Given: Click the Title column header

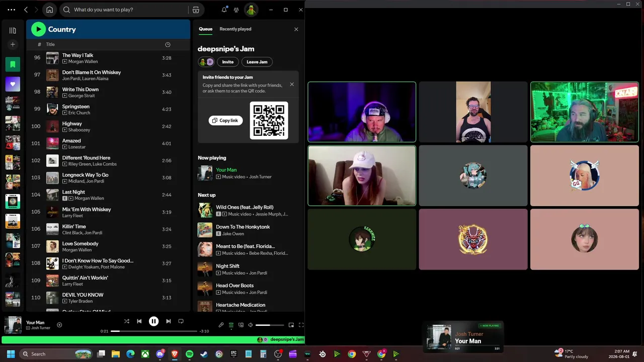Looking at the screenshot, I should tap(50, 44).
